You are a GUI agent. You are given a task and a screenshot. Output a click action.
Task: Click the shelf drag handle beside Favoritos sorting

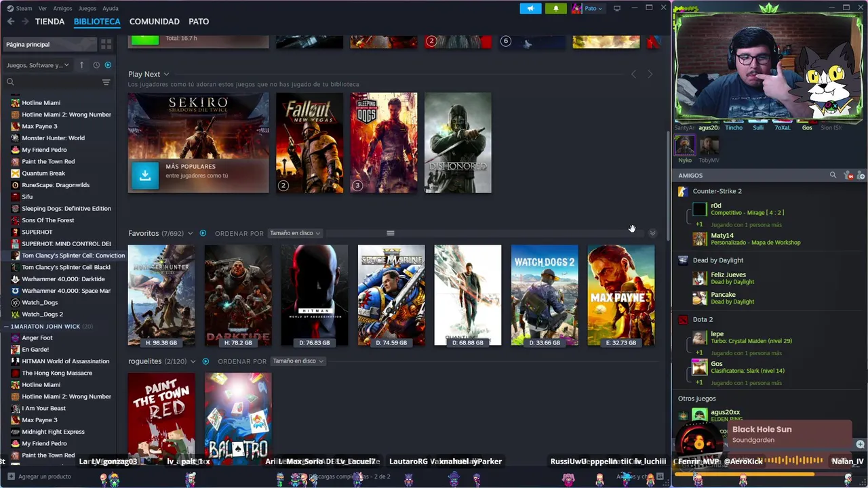(390, 233)
